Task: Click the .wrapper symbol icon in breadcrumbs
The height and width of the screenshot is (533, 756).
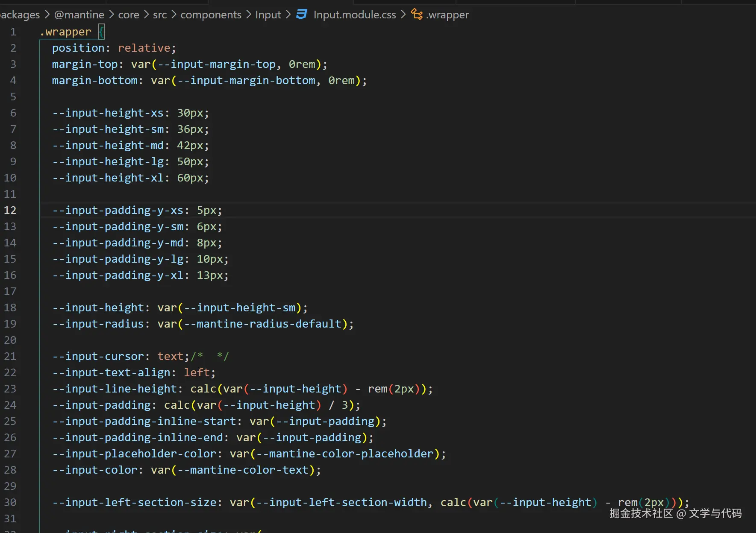Action: [x=417, y=15]
